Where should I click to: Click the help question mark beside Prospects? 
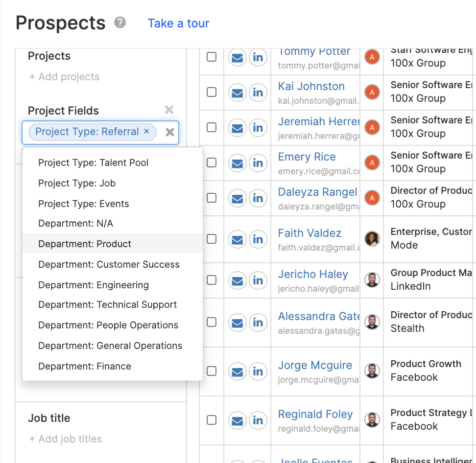tap(120, 23)
